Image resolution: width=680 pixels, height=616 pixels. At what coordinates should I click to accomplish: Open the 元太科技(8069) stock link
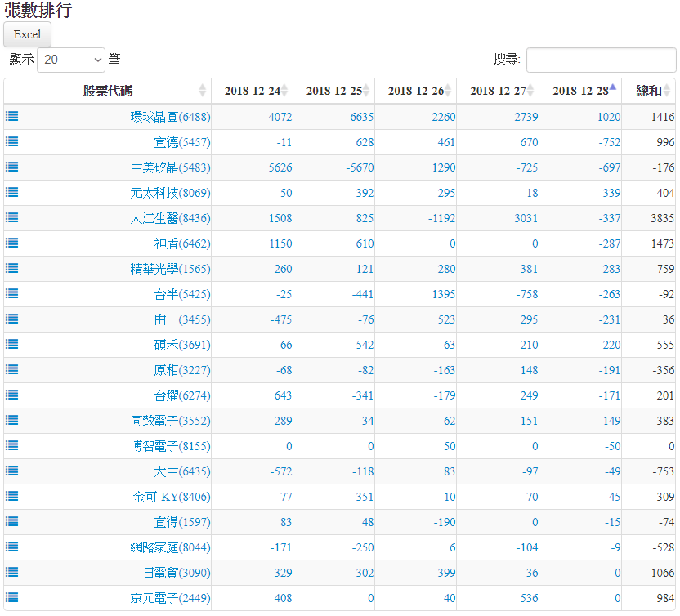tap(170, 193)
